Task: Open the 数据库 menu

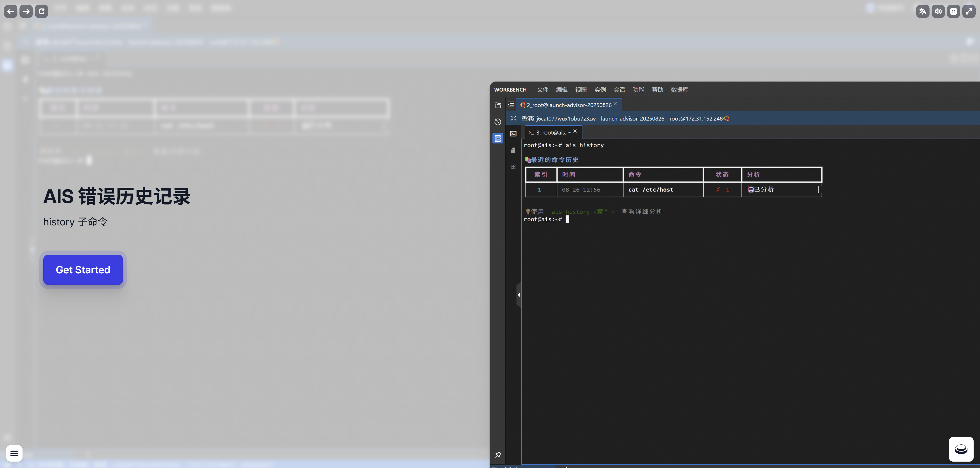Action: [x=679, y=89]
